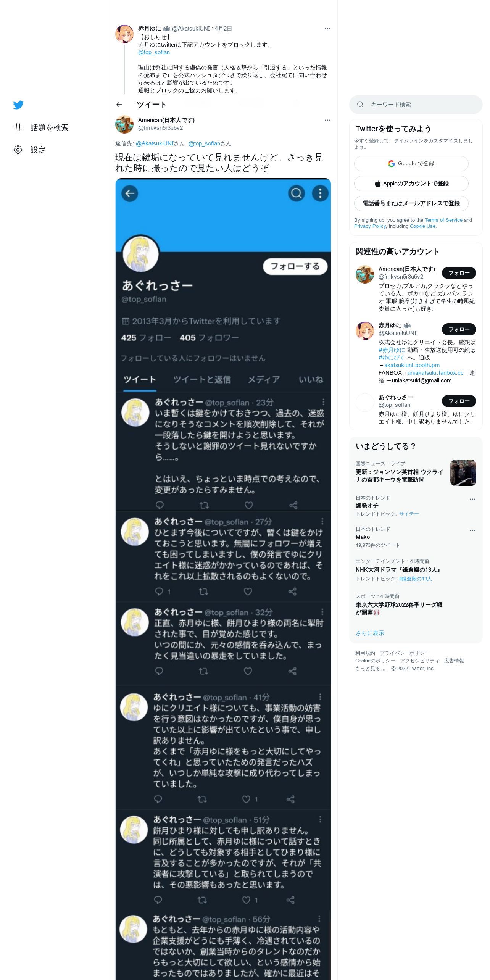
Task: Open more options on American's reply tweet
Action: (327, 120)
